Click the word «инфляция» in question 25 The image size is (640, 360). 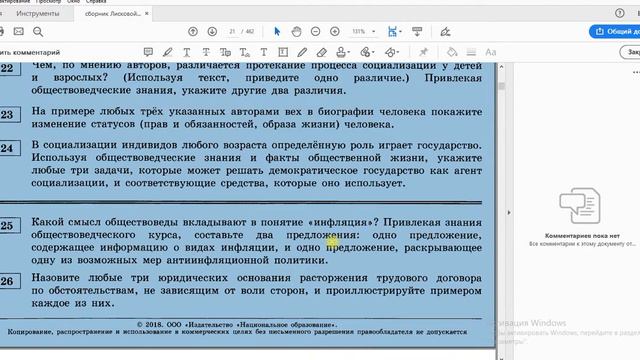click(341, 222)
